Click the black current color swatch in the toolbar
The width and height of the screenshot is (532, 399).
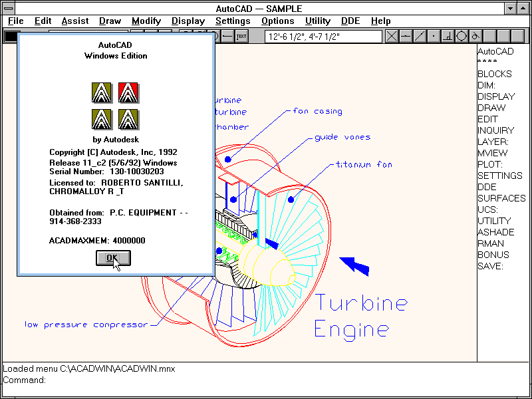point(11,37)
